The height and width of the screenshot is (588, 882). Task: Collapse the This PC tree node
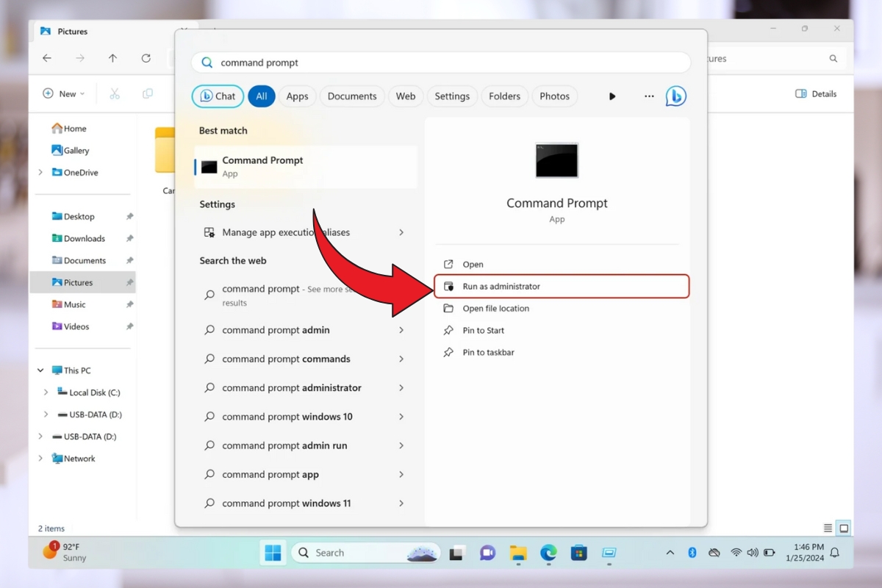pos(40,370)
